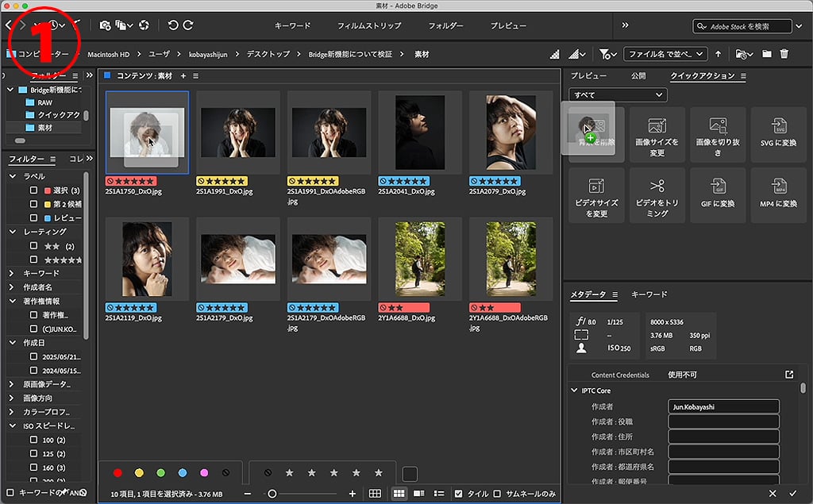Select the ビデオをトリミング scissors action
Screen dimensions: 813x504
(657, 194)
